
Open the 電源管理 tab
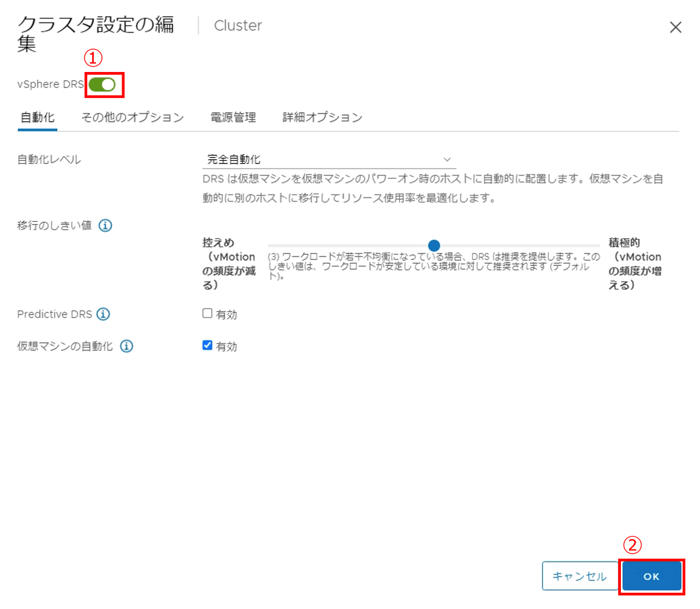[x=233, y=118]
